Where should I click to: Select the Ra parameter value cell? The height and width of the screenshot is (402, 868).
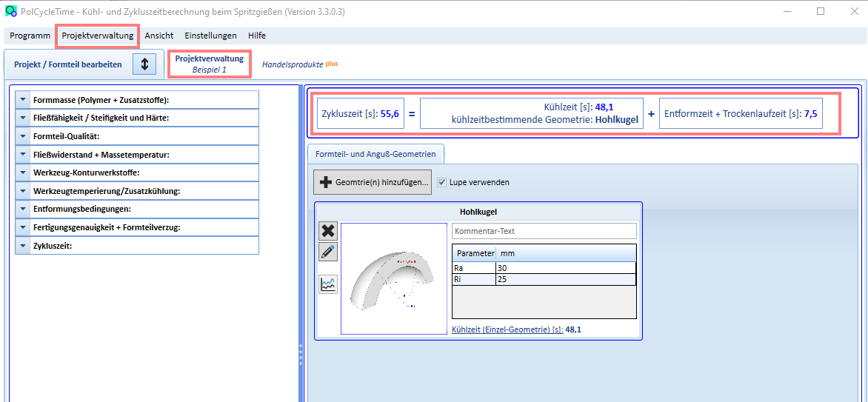566,268
